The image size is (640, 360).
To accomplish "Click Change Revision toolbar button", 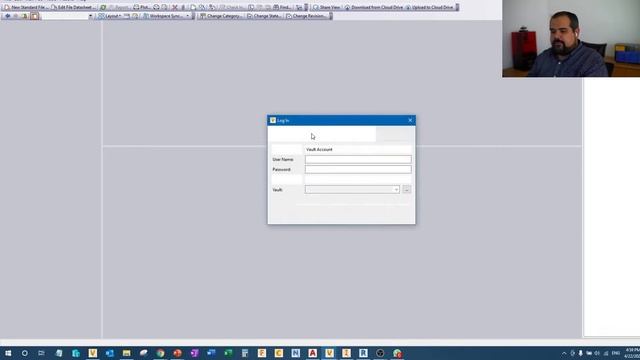I will [x=307, y=16].
